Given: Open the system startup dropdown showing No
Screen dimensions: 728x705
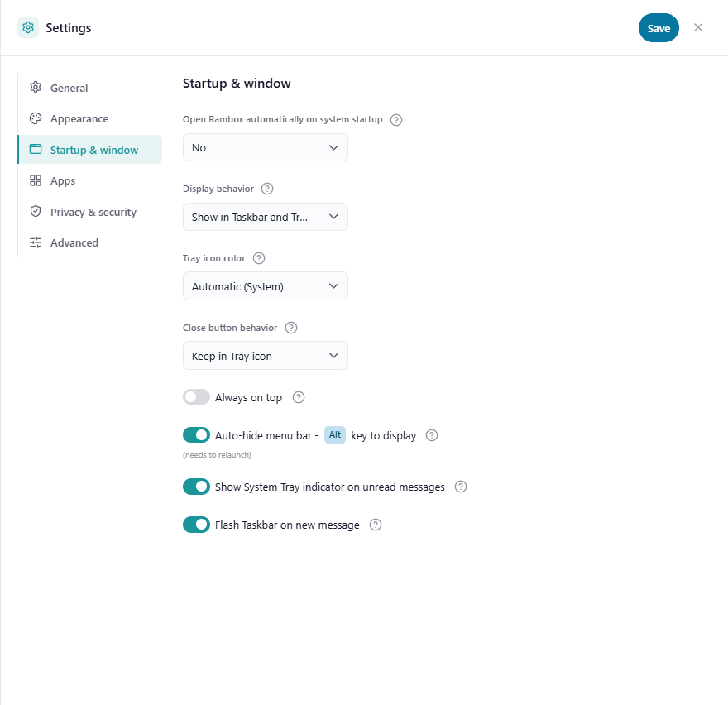Looking at the screenshot, I should [266, 147].
